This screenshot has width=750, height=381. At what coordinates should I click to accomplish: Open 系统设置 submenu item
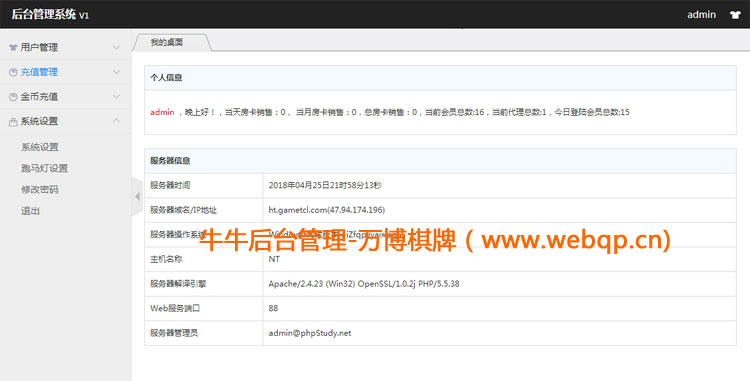tap(40, 147)
